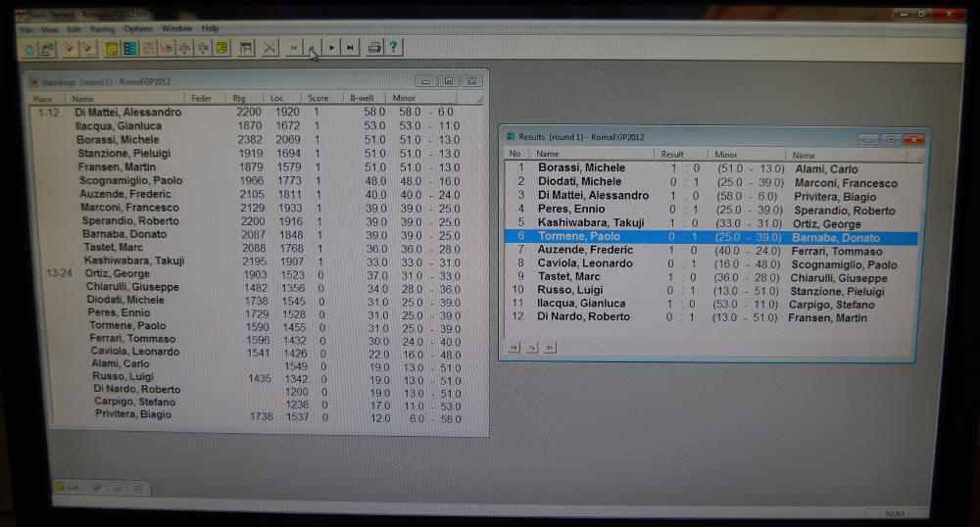
Task: Open the View menu
Action: 49,29
